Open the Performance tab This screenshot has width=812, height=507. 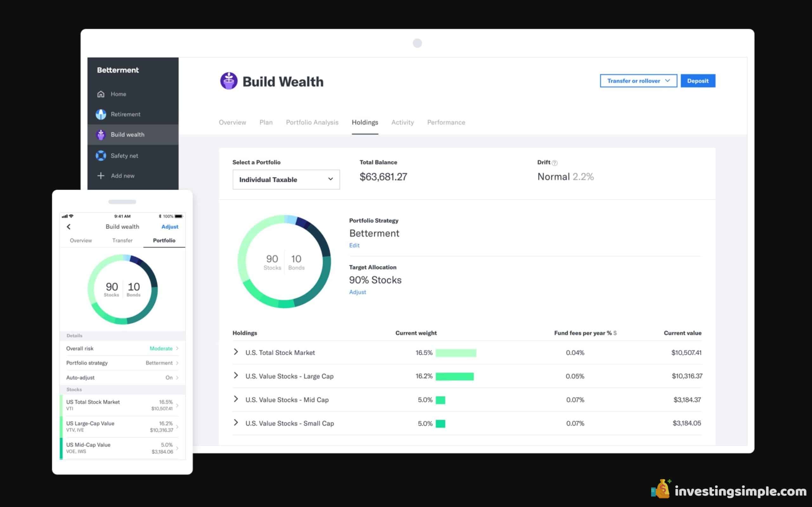tap(446, 122)
